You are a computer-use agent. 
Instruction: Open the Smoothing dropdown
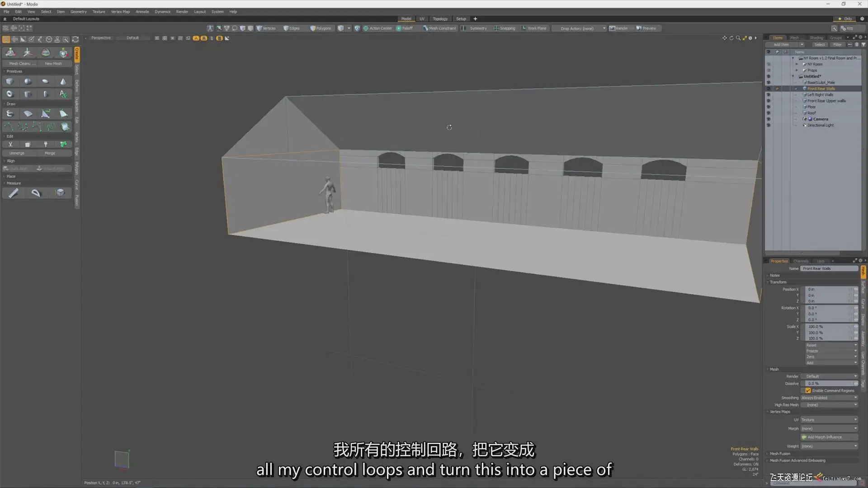pos(829,398)
